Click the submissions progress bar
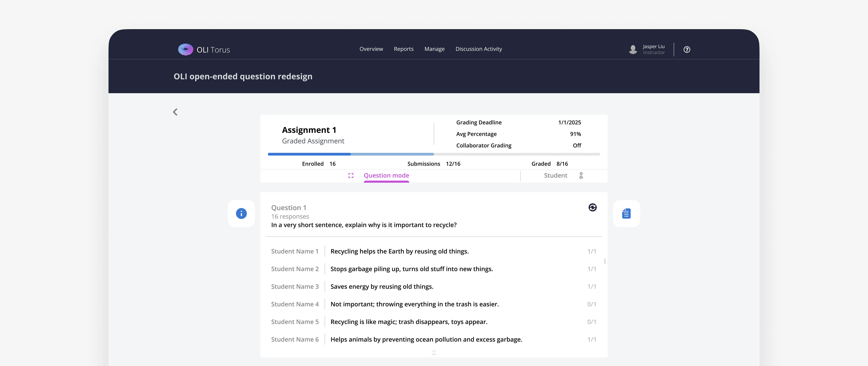Image resolution: width=868 pixels, height=366 pixels. tap(392, 154)
